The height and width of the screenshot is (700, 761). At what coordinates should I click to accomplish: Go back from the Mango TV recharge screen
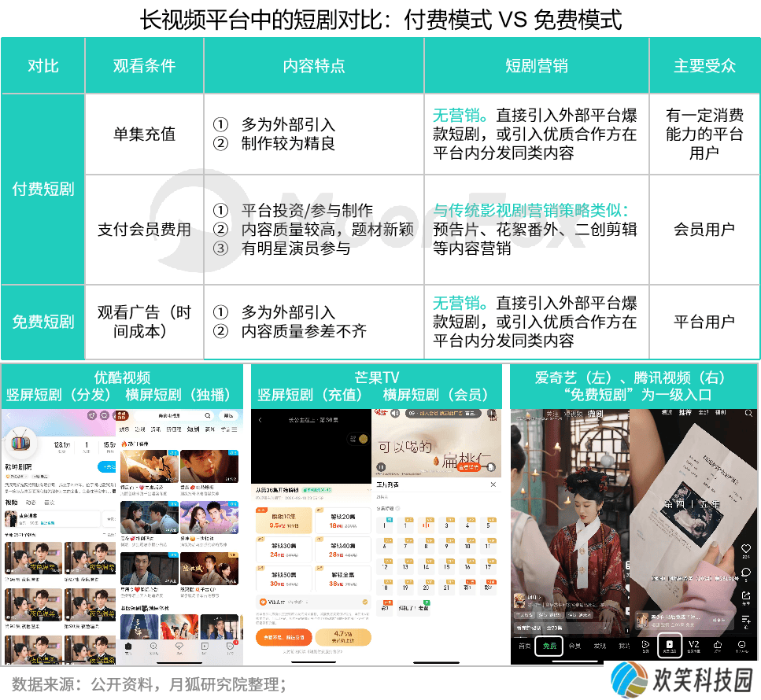260,420
